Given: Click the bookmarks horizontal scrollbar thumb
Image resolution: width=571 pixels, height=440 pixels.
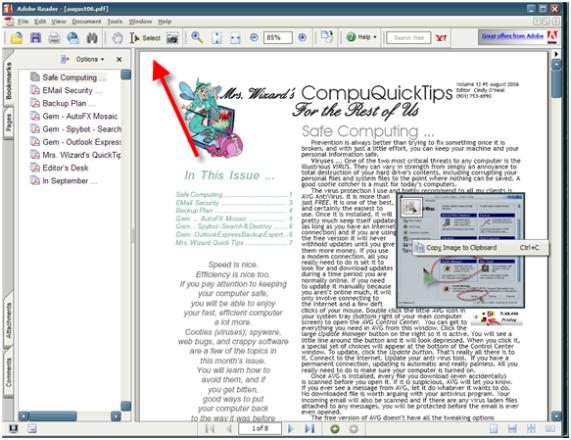Looking at the screenshot, I should click(53, 416).
